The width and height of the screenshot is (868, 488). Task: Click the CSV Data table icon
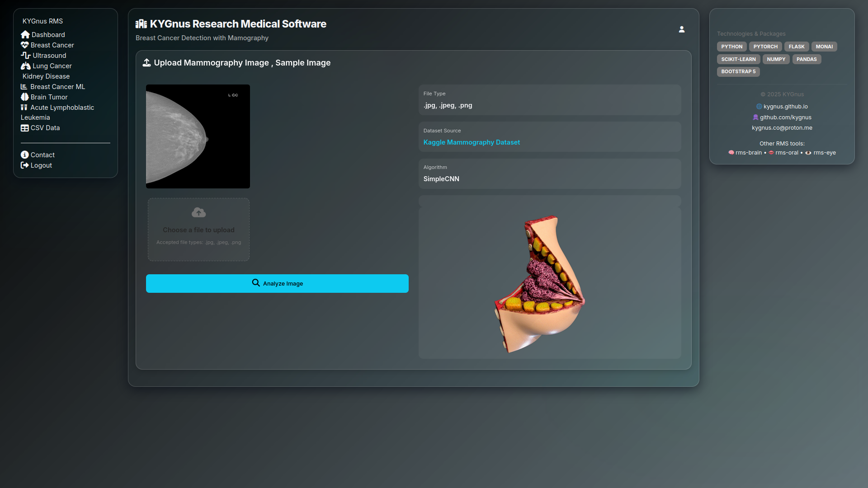point(25,128)
